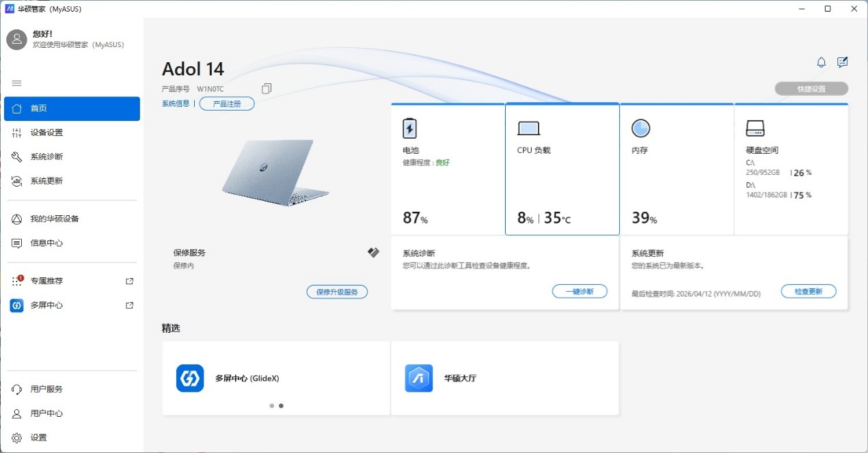Click the battery charging icon

[409, 128]
